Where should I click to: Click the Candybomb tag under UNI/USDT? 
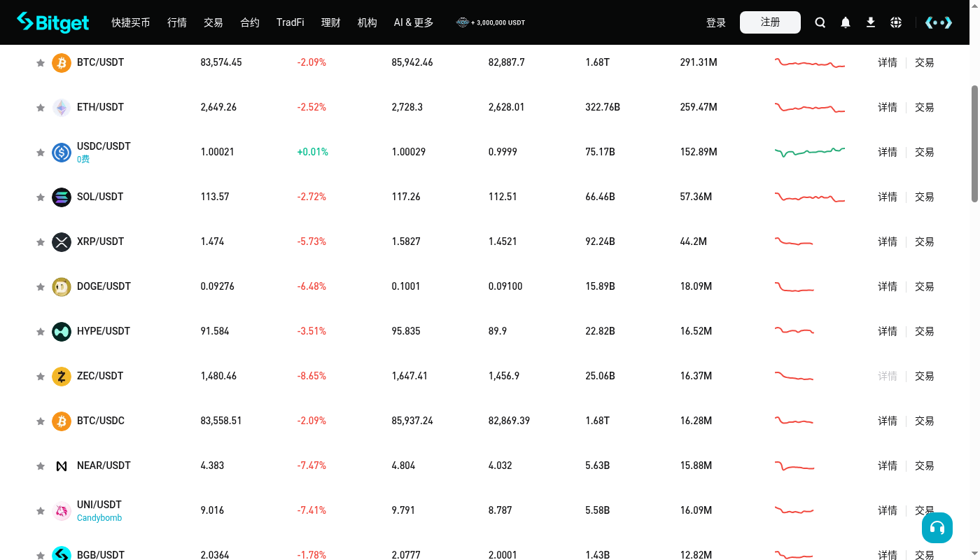(99, 518)
